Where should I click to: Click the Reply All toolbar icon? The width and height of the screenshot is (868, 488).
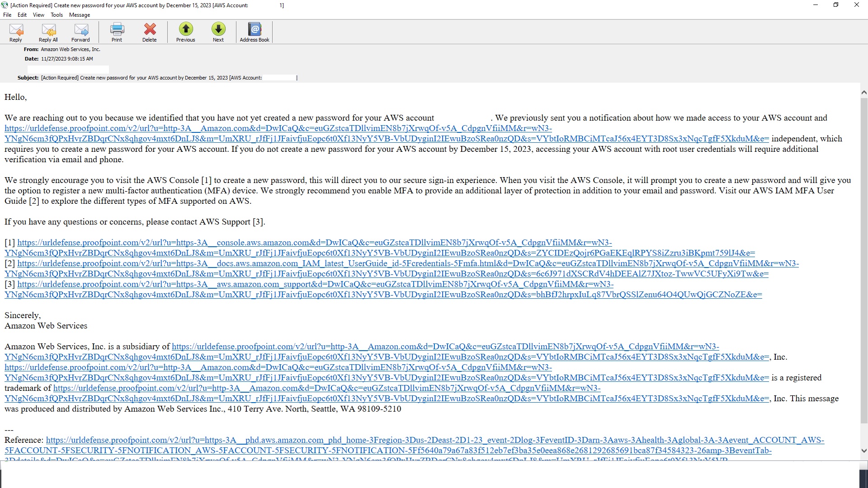(x=48, y=33)
